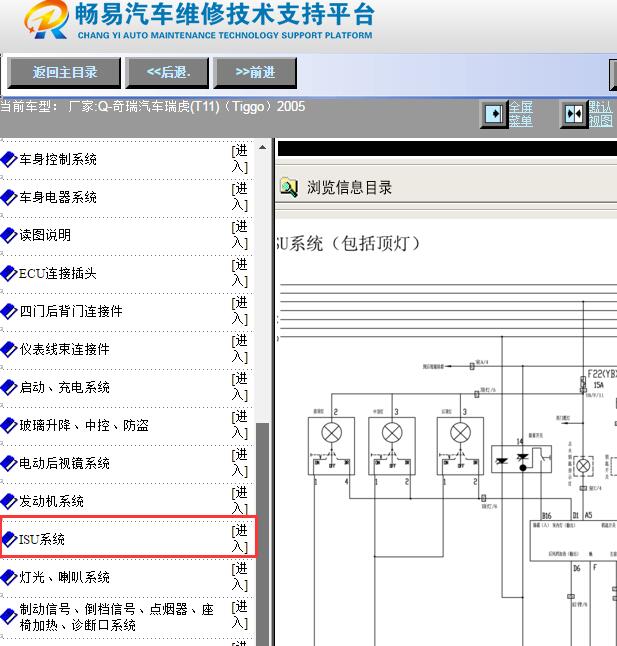Click the book icon beside 玻璃升降、中控、防盗

(x=9, y=426)
